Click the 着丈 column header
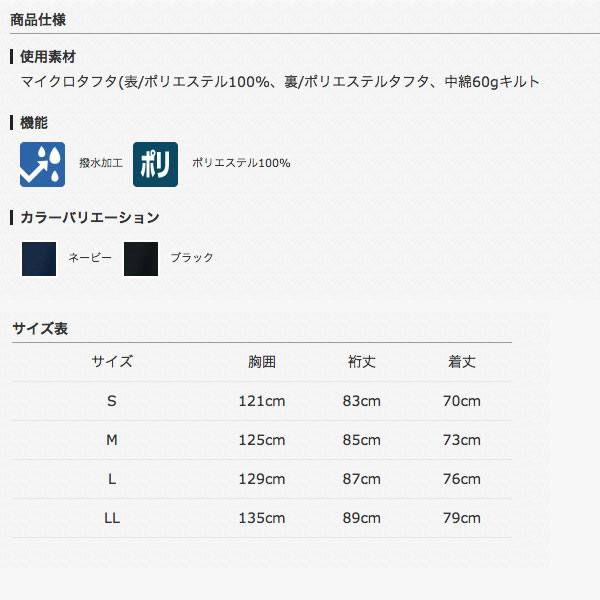Image resolution: width=600 pixels, height=600 pixels. tap(462, 362)
